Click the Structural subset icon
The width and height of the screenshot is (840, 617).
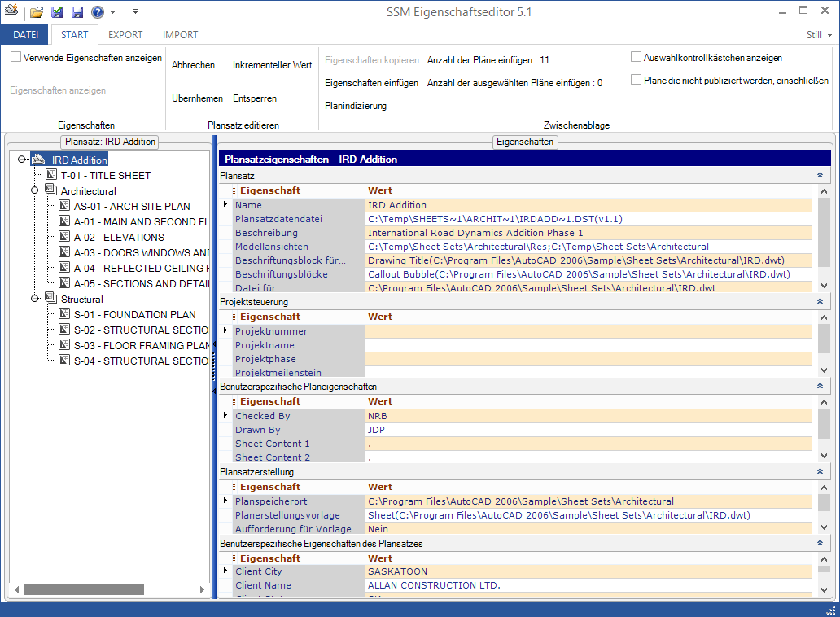coord(51,298)
